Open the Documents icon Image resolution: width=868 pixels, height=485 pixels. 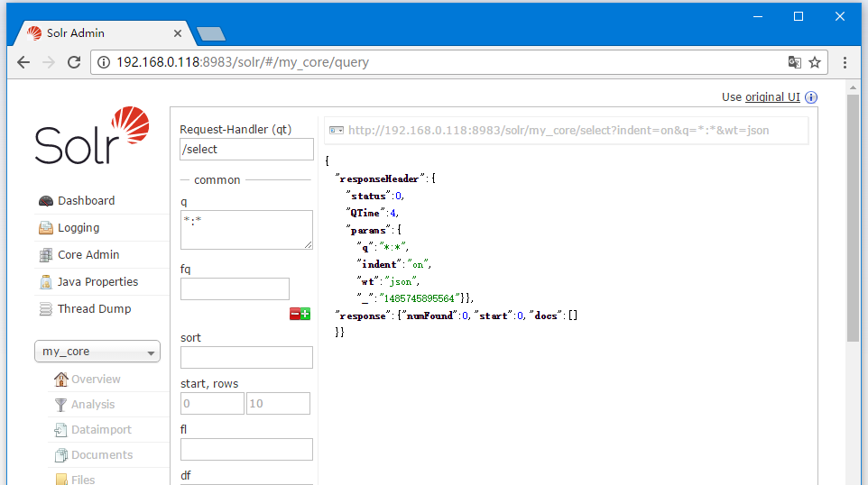60,455
